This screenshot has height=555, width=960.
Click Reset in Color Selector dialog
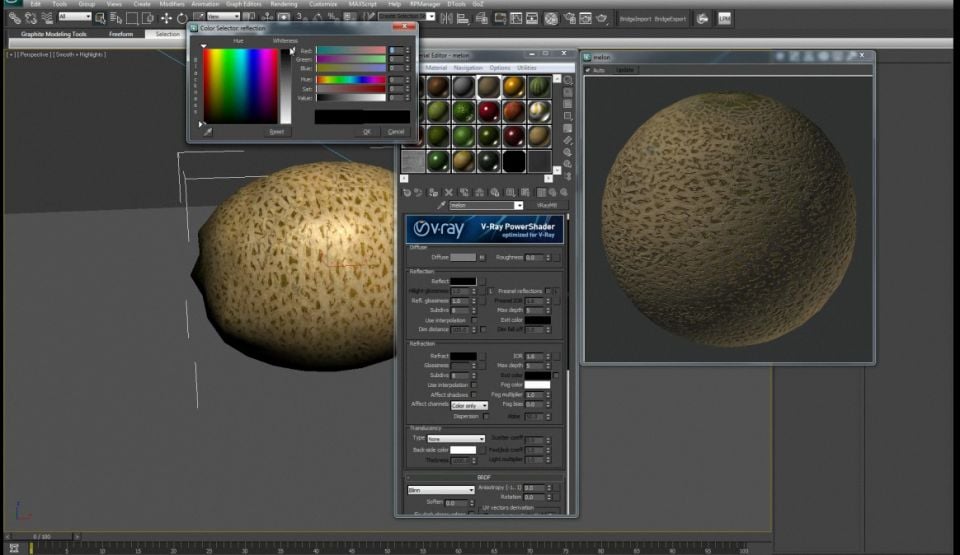[x=277, y=132]
